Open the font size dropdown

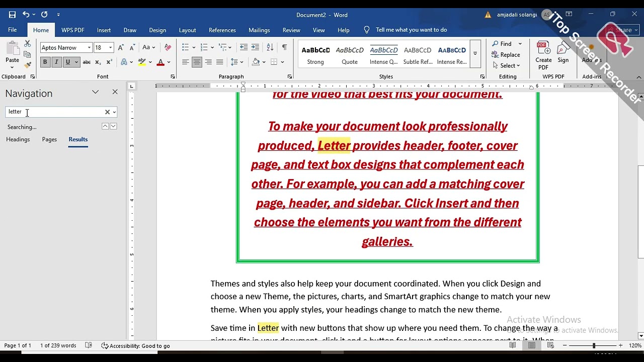point(110,48)
